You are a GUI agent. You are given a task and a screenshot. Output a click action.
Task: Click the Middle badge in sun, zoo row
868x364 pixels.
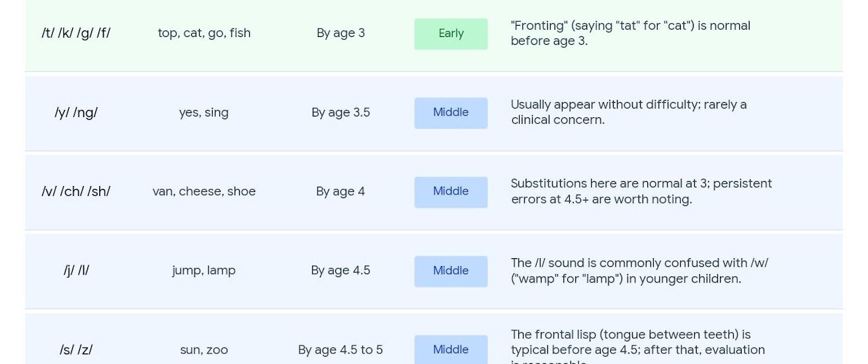tap(451, 349)
